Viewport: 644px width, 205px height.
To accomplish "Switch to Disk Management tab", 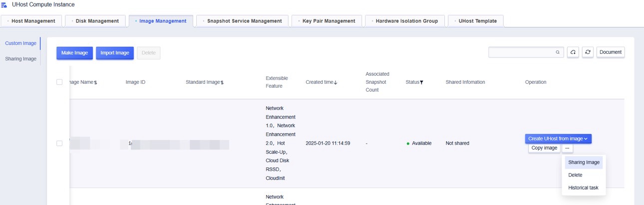I will tap(96, 21).
